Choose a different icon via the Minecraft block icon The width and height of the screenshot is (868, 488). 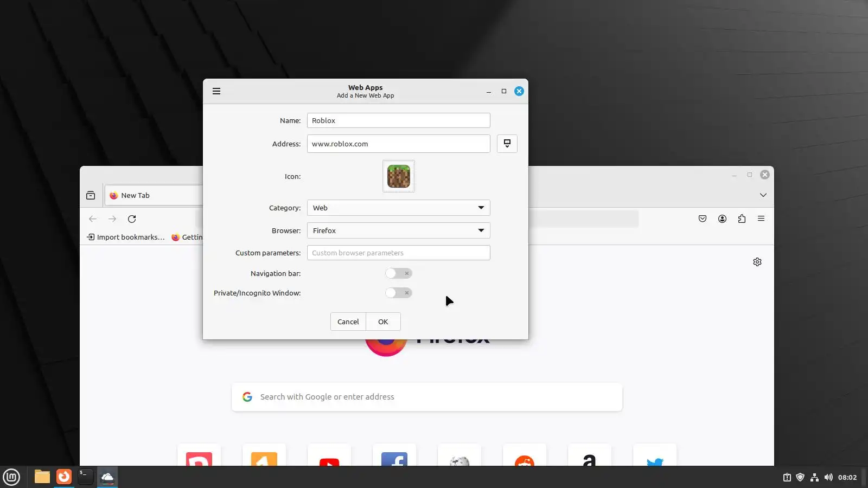tap(399, 176)
